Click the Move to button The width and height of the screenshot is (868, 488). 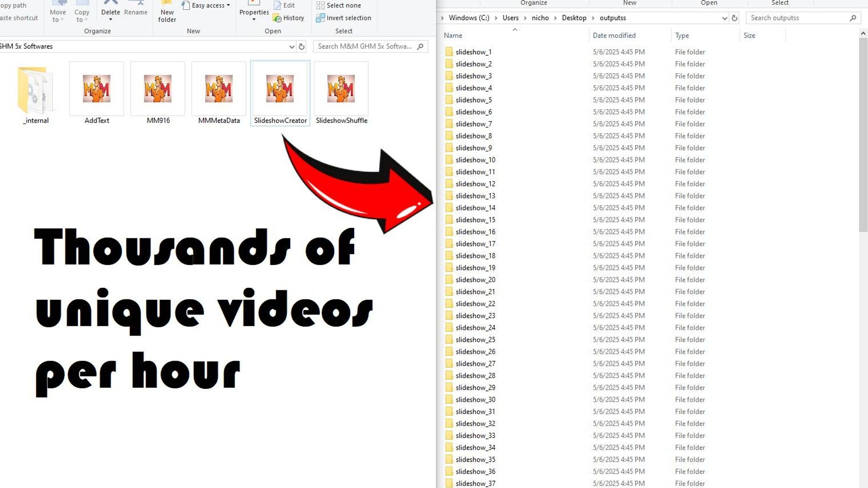(58, 12)
